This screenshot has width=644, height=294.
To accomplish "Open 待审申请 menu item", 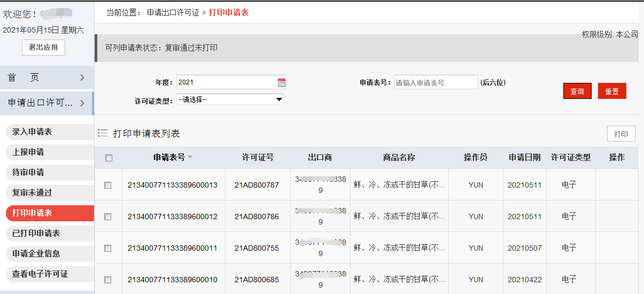I will 50,172.
